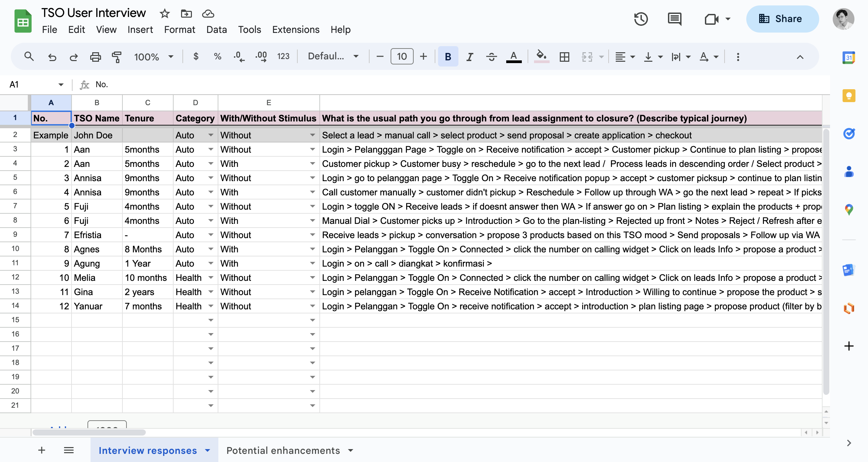
Task: Select the cell containing Yanuar
Action: coord(97,306)
